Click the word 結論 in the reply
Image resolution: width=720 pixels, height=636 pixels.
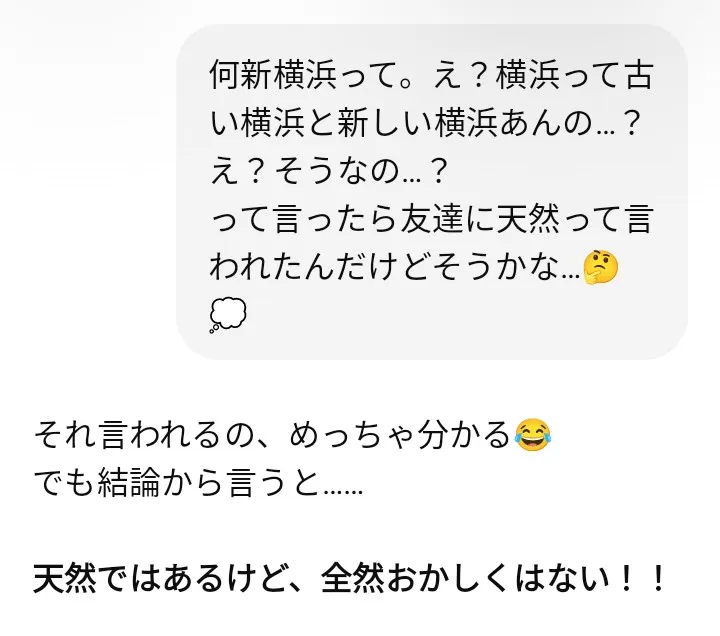[x=129, y=483]
